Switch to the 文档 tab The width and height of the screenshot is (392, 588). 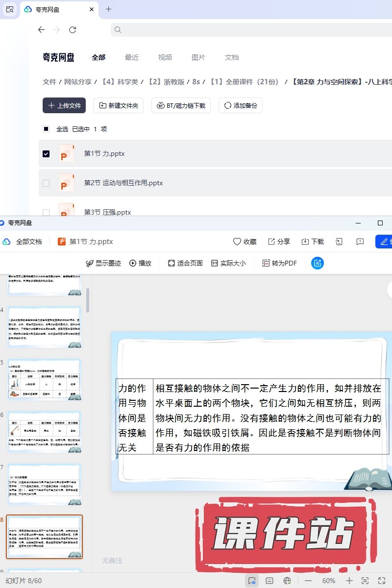pyautogui.click(x=232, y=57)
